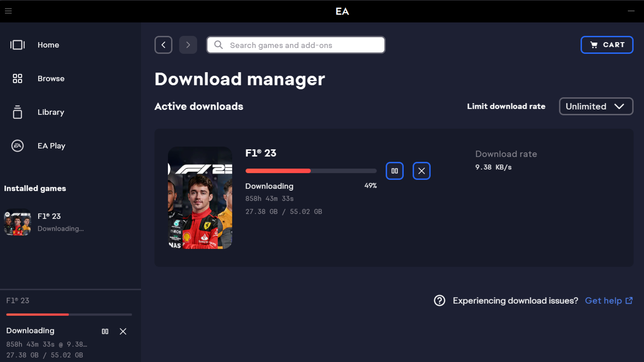
Task: Click the Downloading status in sidebar bottom panel
Action: click(30, 331)
